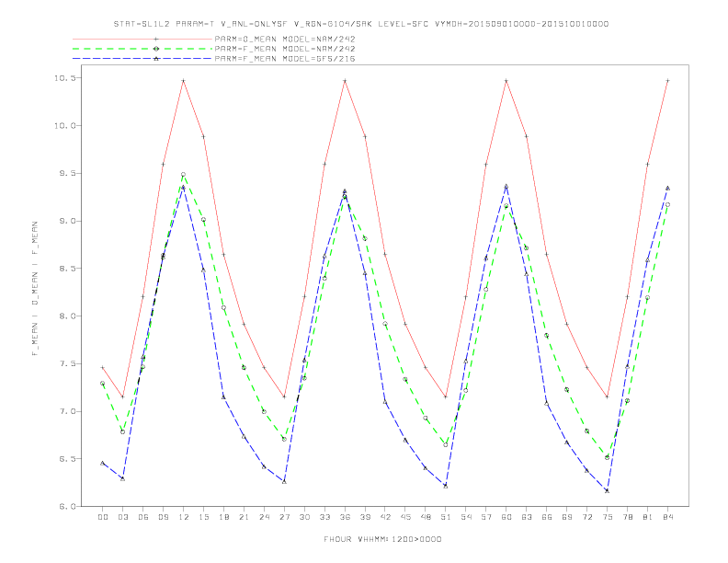The image size is (728, 563).
Task: Click the circle marker on the green legend line
Action: [156, 49]
